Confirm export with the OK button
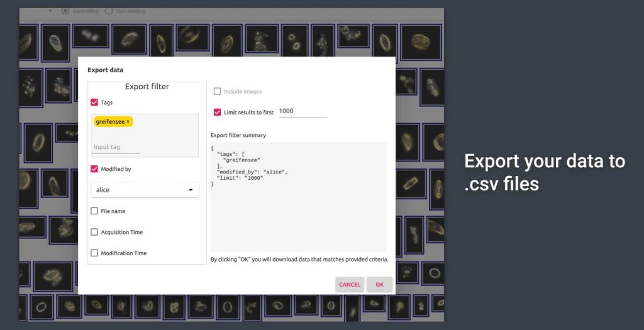 (x=379, y=284)
